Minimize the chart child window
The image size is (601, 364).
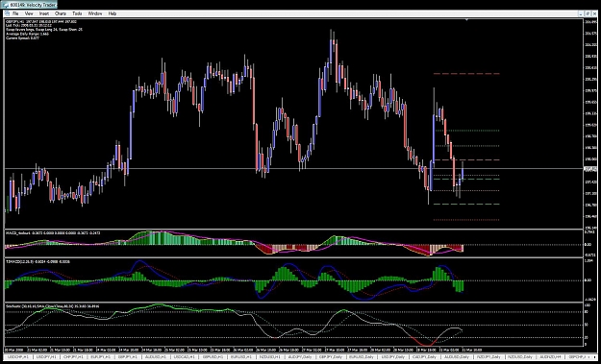tap(582, 13)
